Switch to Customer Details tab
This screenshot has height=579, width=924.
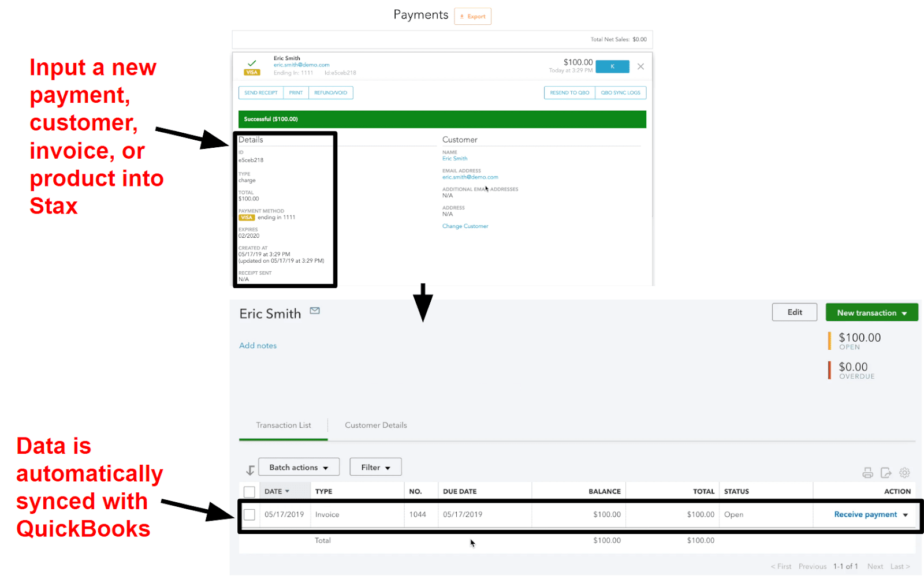(376, 425)
